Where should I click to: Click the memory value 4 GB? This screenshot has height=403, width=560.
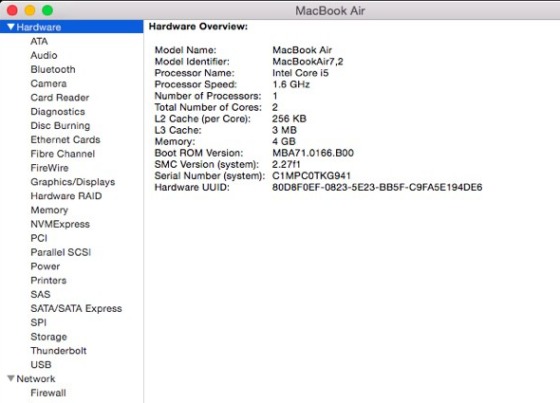click(284, 141)
